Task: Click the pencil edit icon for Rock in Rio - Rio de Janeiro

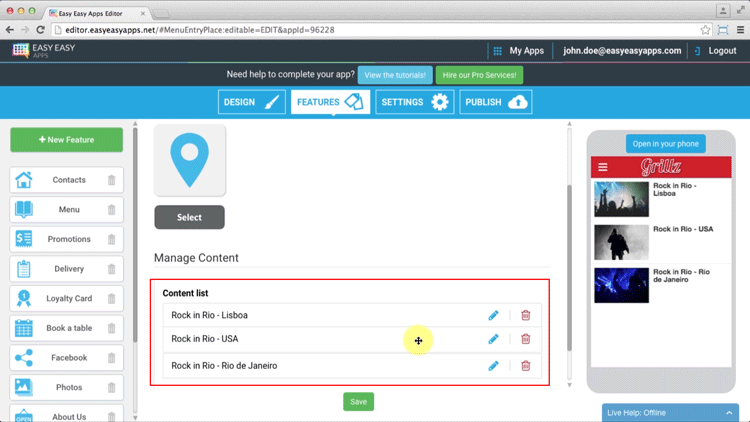Action: (493, 366)
